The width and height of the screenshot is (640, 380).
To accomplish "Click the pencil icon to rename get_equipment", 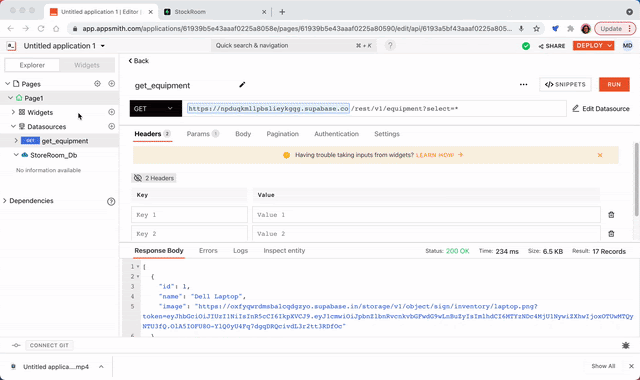I will (242, 84).
